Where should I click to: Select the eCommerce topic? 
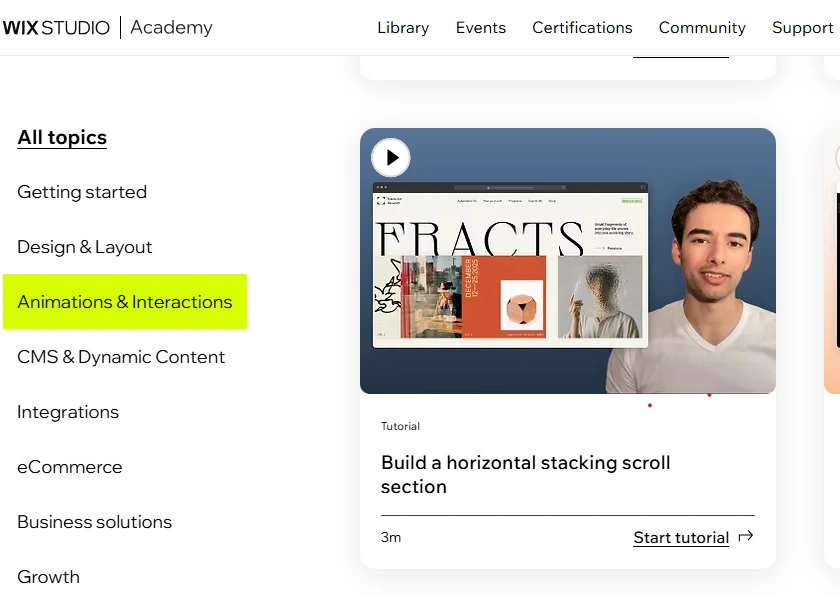click(70, 467)
